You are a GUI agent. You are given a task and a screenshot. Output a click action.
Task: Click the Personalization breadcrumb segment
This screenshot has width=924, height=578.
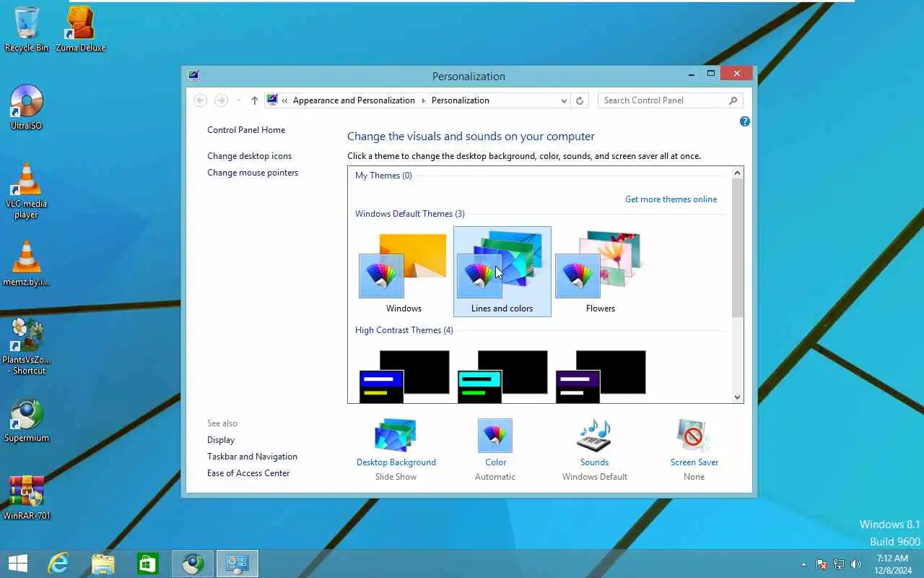click(x=461, y=100)
